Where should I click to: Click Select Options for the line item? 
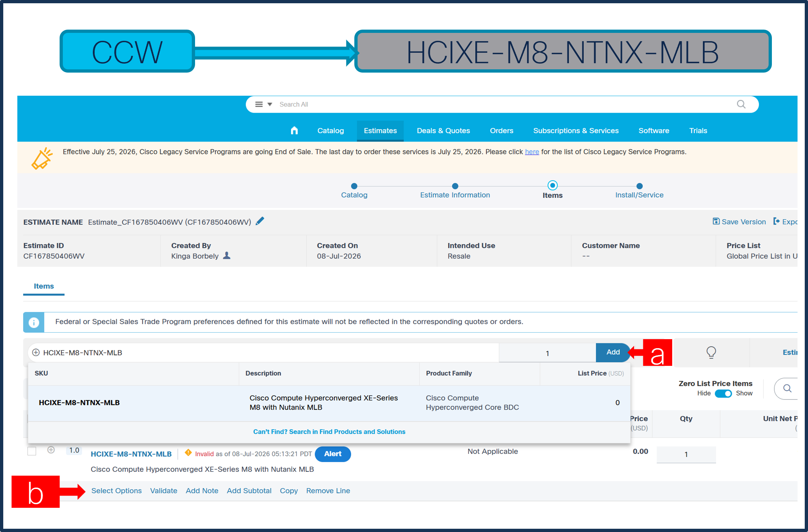[116, 491]
